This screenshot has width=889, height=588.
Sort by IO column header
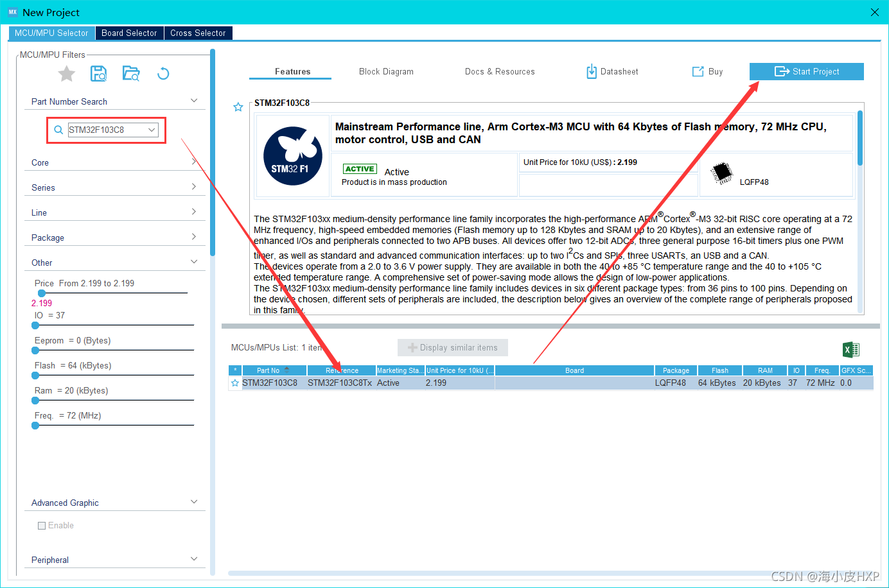[x=796, y=370]
